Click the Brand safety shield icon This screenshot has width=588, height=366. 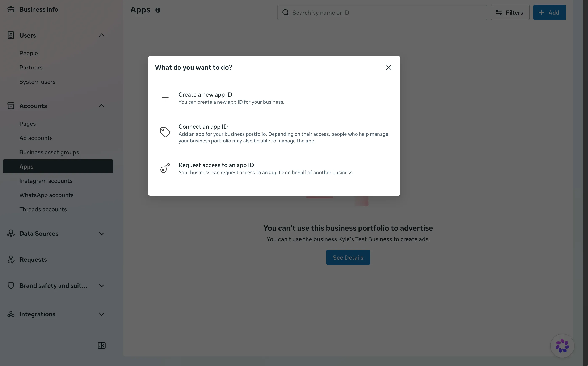pyautogui.click(x=11, y=285)
